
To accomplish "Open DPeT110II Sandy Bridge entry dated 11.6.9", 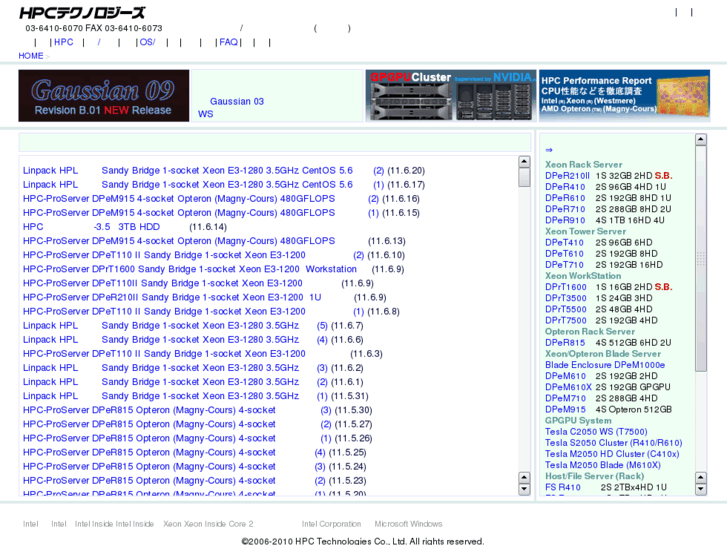I will [x=163, y=283].
